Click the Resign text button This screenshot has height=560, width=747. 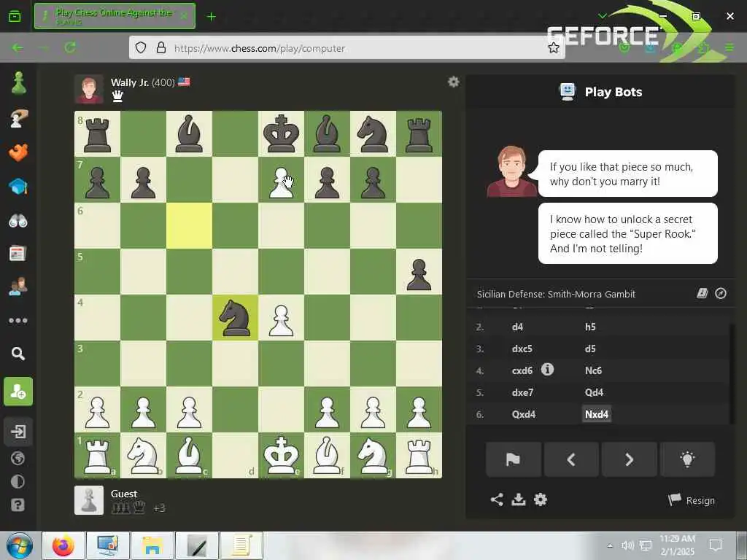(x=692, y=500)
